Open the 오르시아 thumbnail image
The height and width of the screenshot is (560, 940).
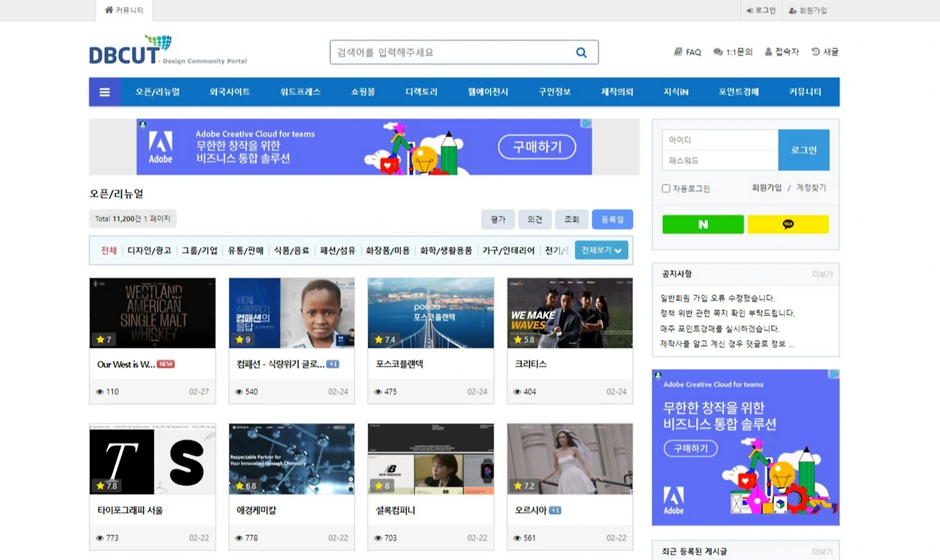point(570,459)
